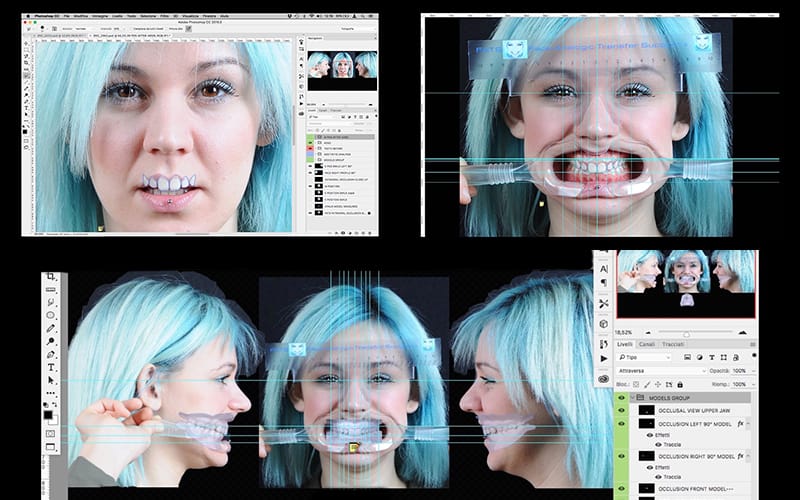Open the Actions panel play icon
This screenshot has height=500, width=800.
604,359
